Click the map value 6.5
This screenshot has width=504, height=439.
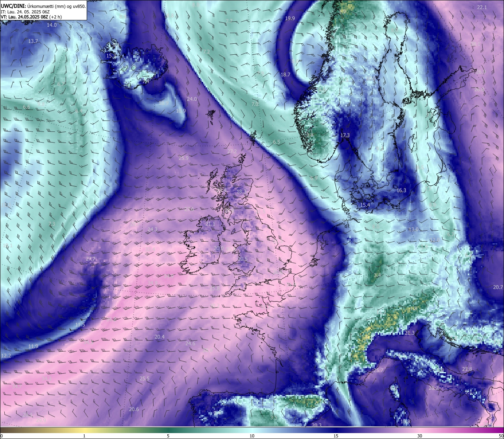276,142
